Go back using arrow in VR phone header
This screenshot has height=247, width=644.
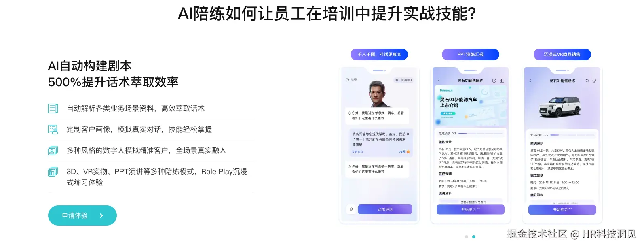(531, 81)
